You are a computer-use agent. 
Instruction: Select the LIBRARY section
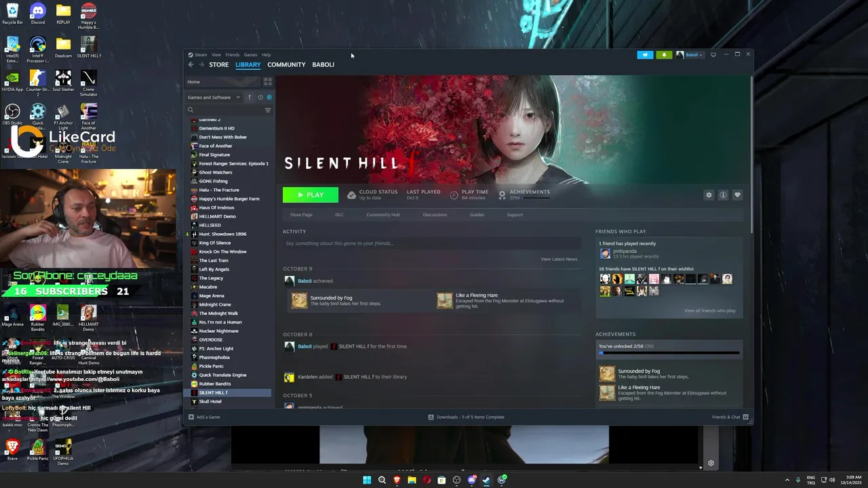click(248, 64)
